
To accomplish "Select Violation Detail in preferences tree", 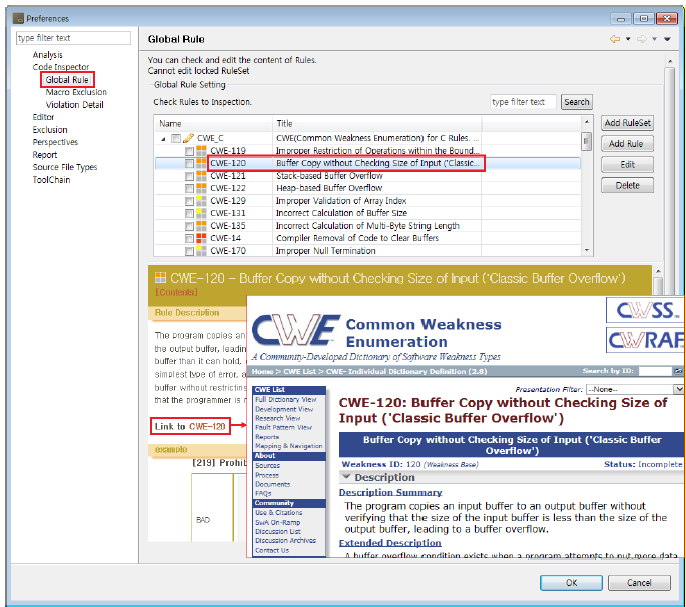I will pyautogui.click(x=74, y=105).
